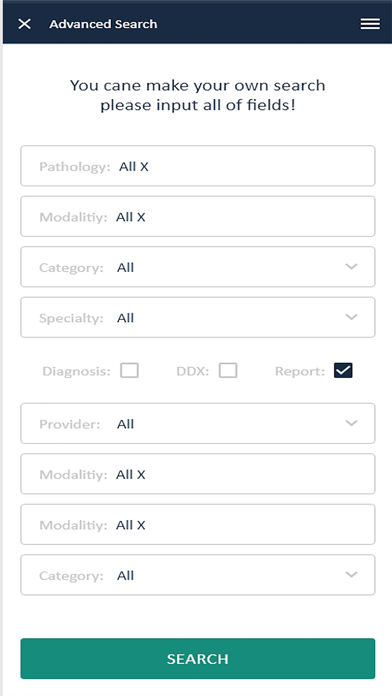Focus the Modalitiy field just below Pathology
Screen dimensions: 392x696
pyautogui.click(x=198, y=217)
